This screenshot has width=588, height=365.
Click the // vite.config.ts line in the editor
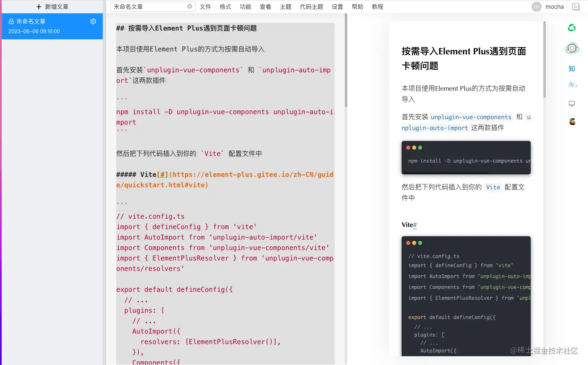(150, 217)
